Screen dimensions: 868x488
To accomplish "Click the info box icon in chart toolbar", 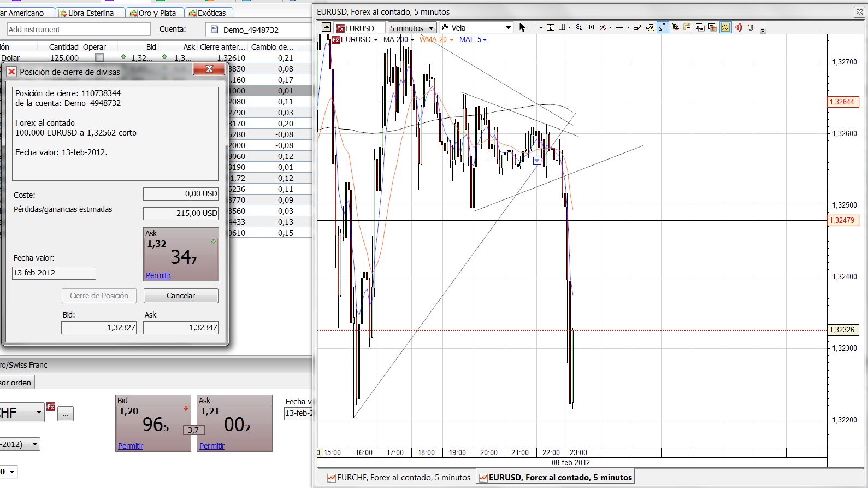I will click(550, 27).
